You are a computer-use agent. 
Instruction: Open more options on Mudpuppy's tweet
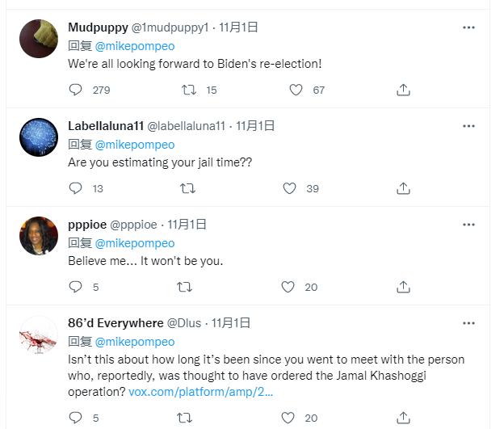[468, 27]
